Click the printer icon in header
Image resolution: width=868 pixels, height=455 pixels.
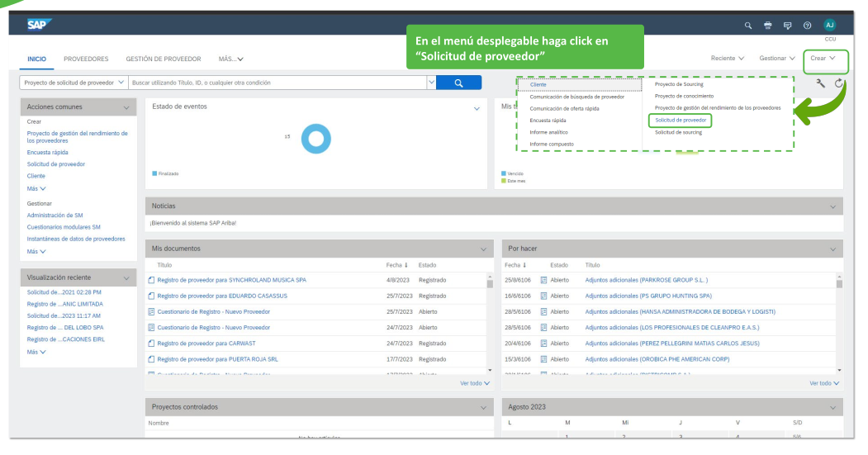pos(768,26)
